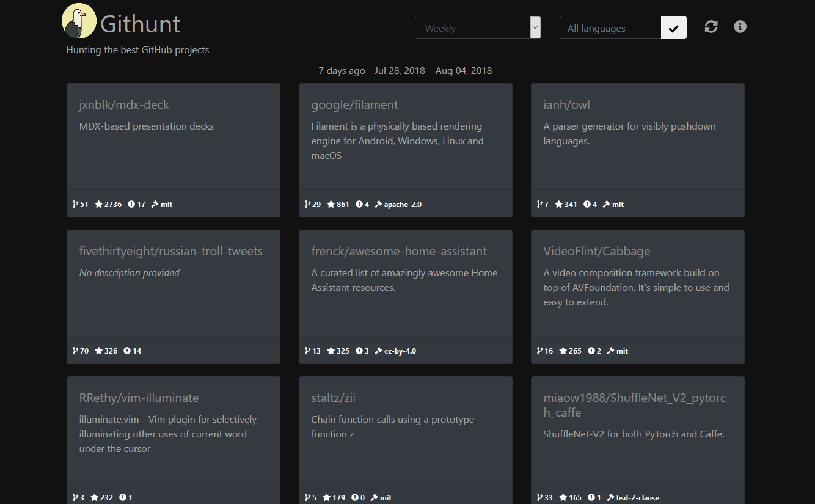
Task: Click the fork icon on jxnblk/mdx-deck card
Action: pyautogui.click(x=76, y=205)
